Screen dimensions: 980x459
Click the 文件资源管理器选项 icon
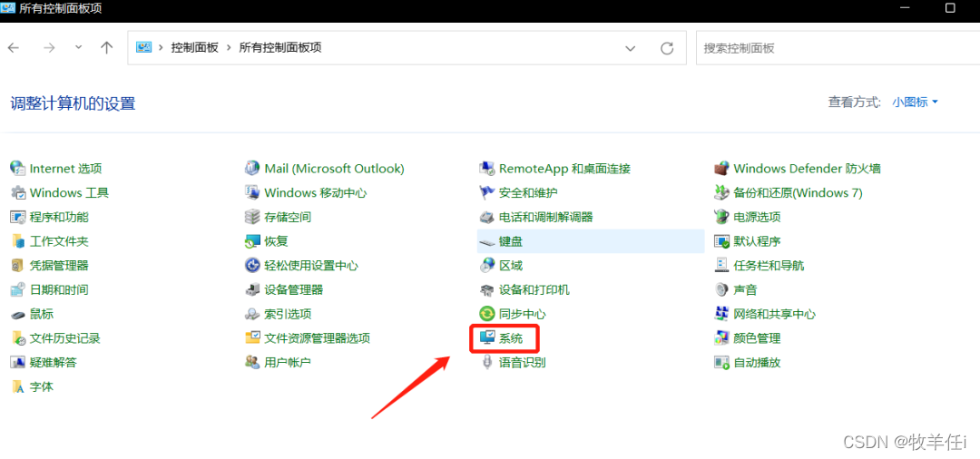click(252, 338)
